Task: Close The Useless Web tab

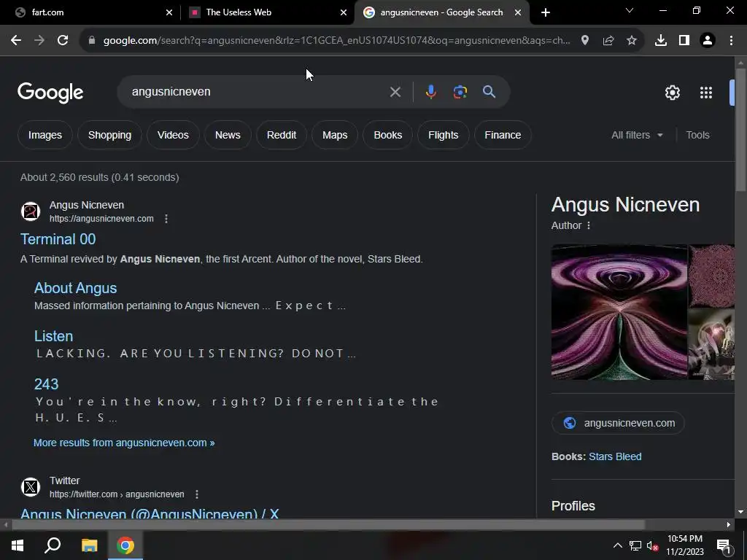Action: point(344,12)
